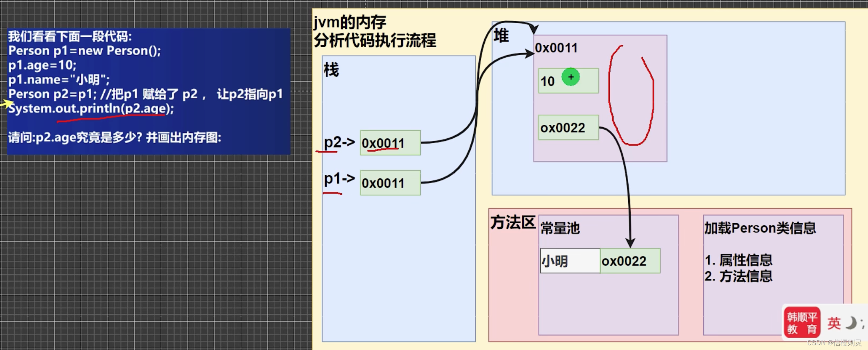Viewport: 868px width, 350px height.
Task: Select the constant pool cell 小明
Action: (570, 261)
